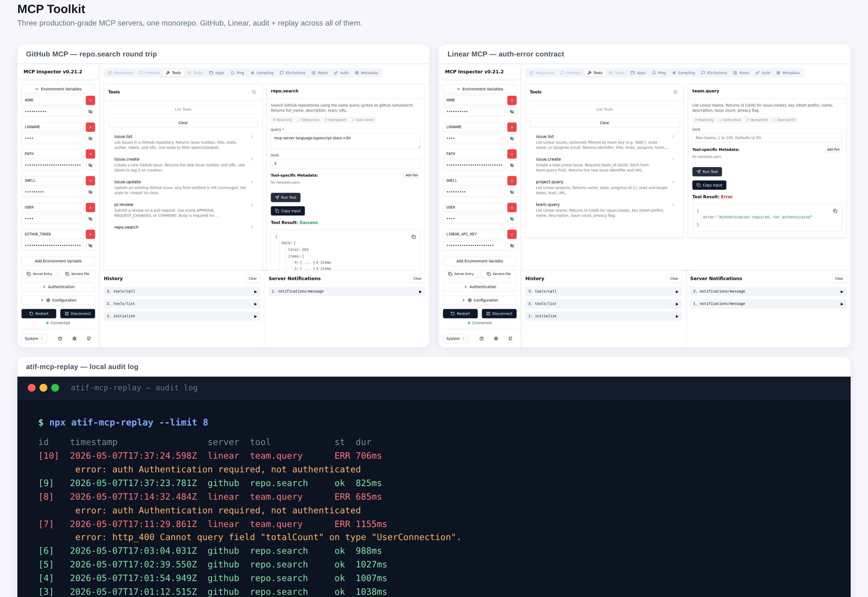Click Add Pair in repo.search metadata
Viewport: 868px width, 597px height.
pos(411,175)
